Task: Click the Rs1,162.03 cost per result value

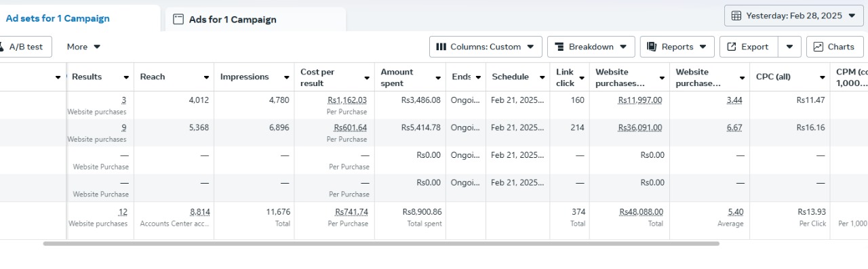Action: pos(347,100)
